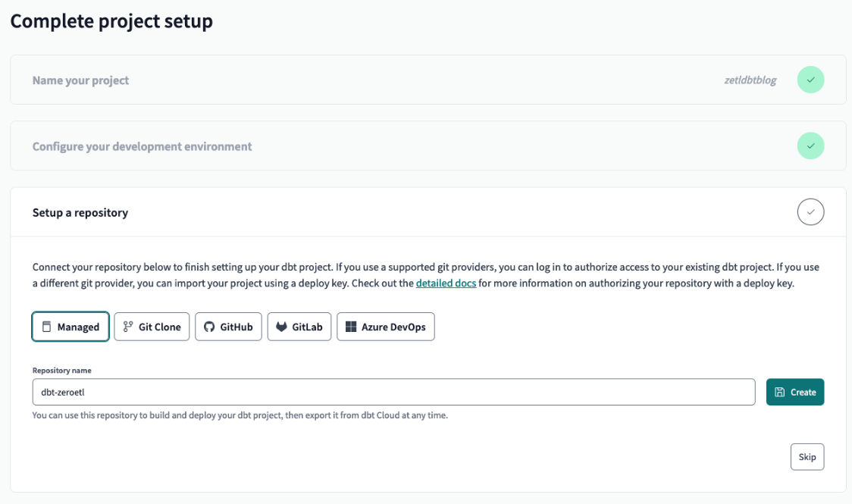Select Azure DevOps provider option
The height and width of the screenshot is (504, 852).
(385, 327)
